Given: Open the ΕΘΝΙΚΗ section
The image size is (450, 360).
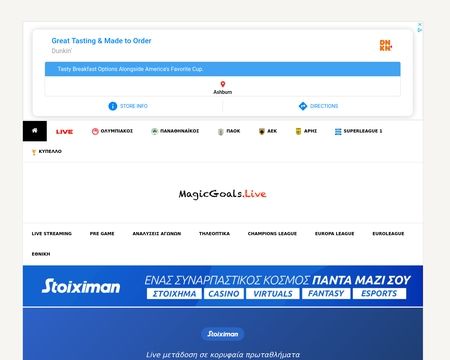Looking at the screenshot, I should tap(41, 254).
